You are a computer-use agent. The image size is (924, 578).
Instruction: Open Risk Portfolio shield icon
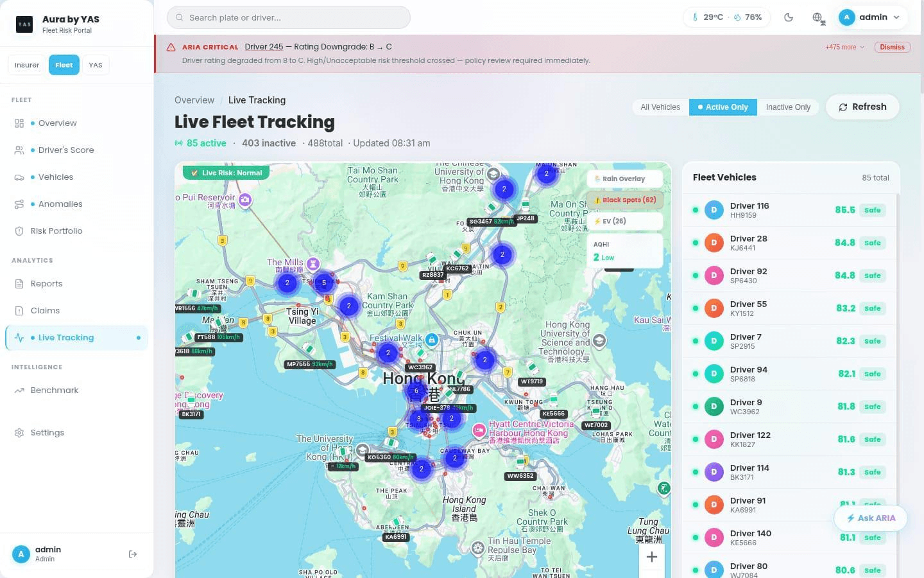coord(19,231)
